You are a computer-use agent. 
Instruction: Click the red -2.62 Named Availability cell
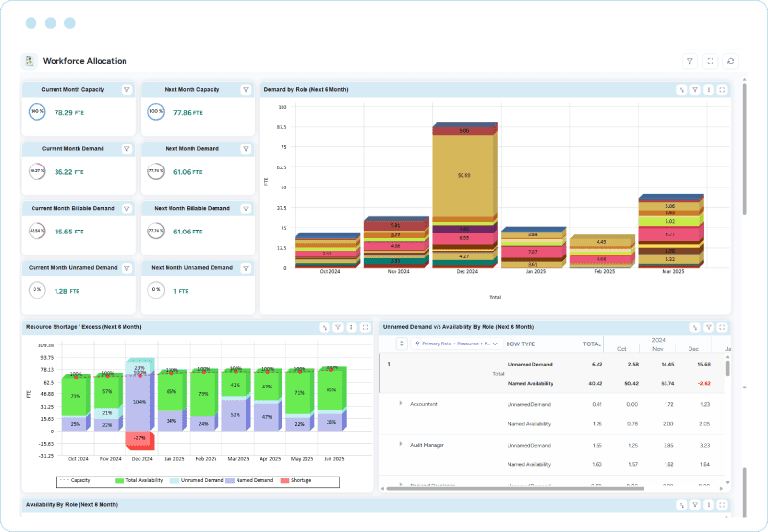point(704,384)
